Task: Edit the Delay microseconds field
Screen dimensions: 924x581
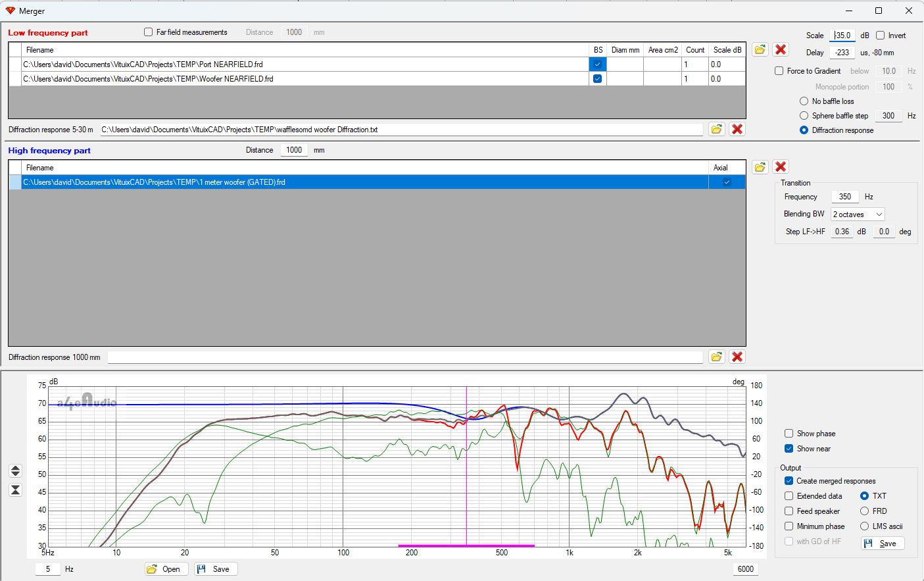Action: (842, 53)
